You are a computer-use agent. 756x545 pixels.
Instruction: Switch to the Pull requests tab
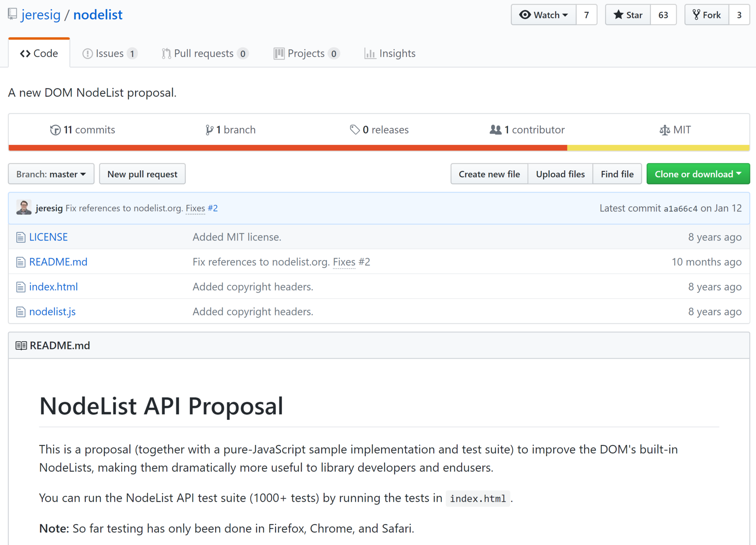click(205, 53)
